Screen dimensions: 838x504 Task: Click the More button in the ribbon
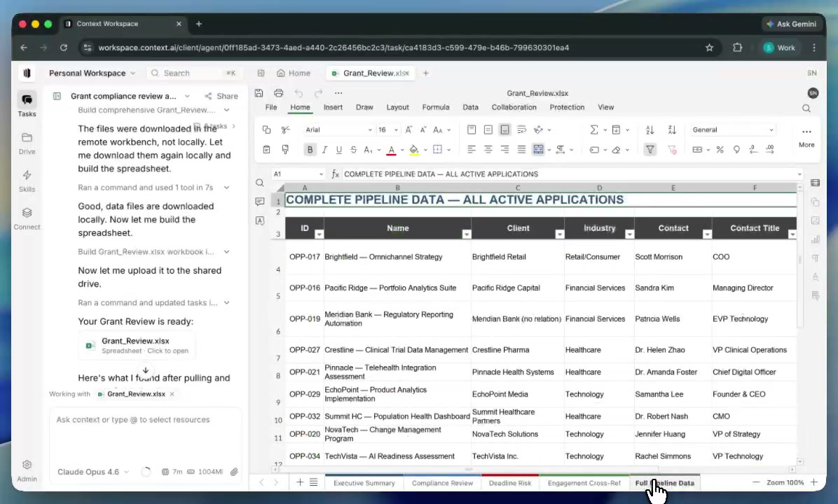click(x=806, y=138)
